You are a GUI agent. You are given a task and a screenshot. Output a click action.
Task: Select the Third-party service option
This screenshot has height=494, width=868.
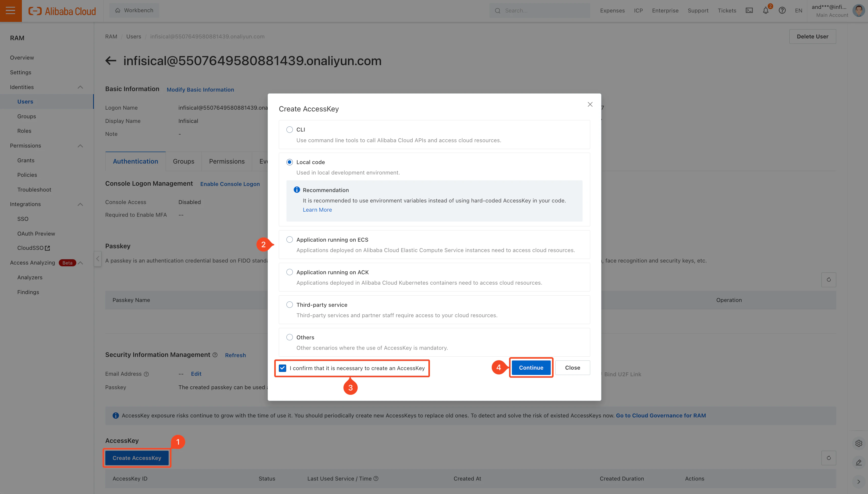pyautogui.click(x=289, y=305)
